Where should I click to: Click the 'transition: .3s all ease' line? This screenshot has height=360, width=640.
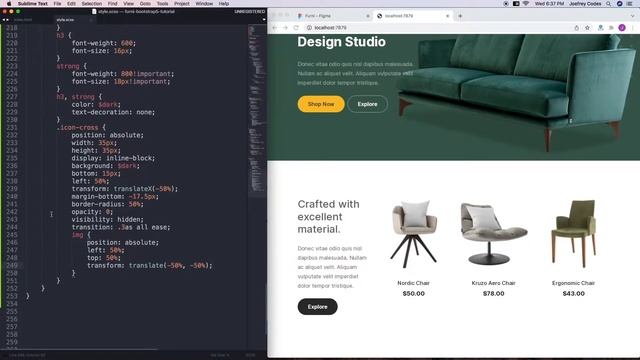pos(121,227)
